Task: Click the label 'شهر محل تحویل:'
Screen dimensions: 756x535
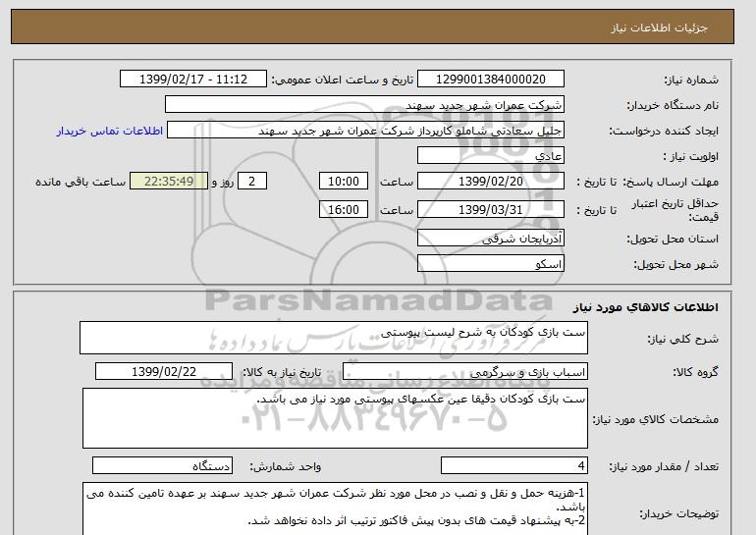Action: point(675,264)
